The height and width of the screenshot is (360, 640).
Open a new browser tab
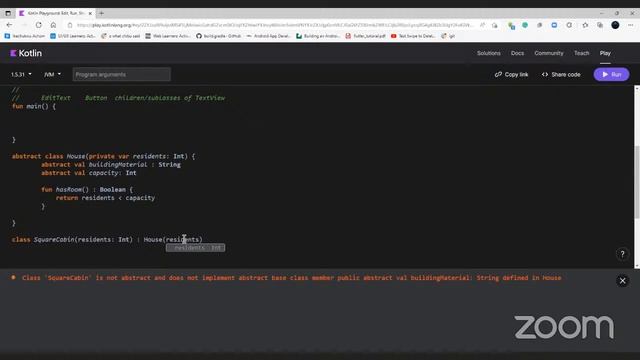[101, 13]
